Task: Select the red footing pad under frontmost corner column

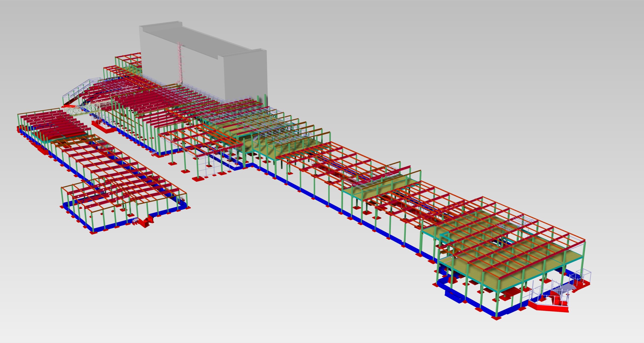Action: click(496, 318)
